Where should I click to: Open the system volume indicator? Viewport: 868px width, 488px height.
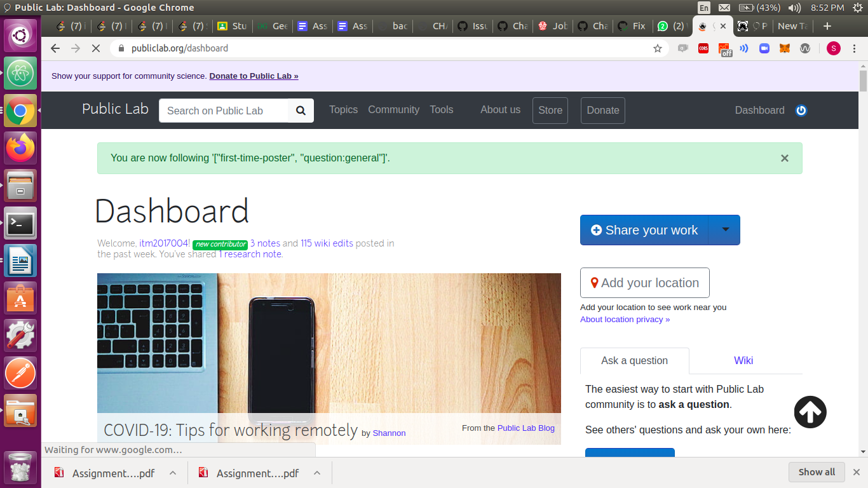pyautogui.click(x=794, y=8)
